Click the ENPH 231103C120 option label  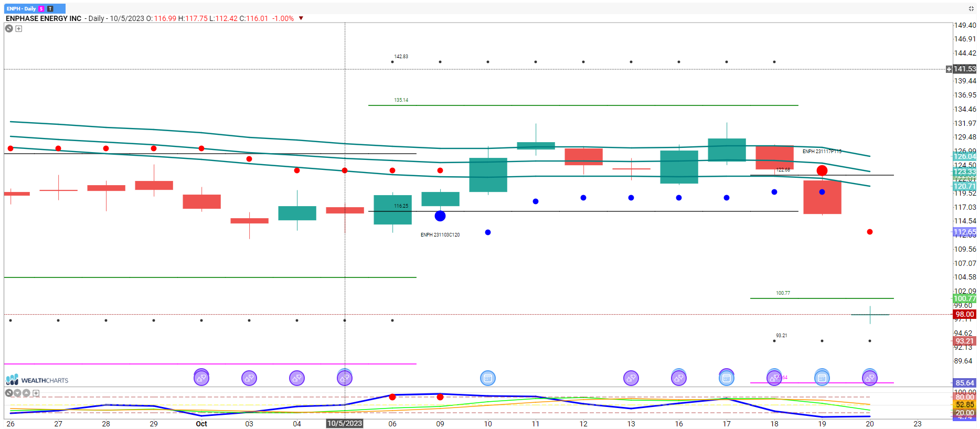tap(440, 235)
